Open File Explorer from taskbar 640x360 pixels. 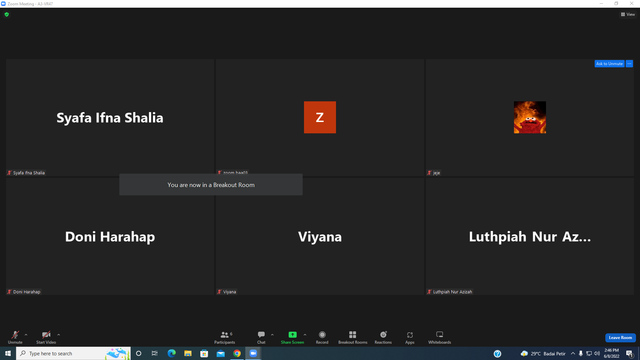click(188, 353)
